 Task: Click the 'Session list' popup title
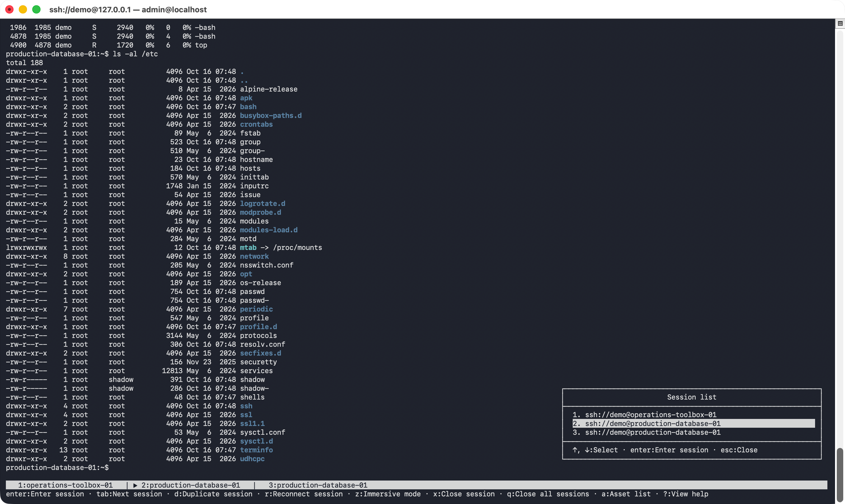(692, 397)
